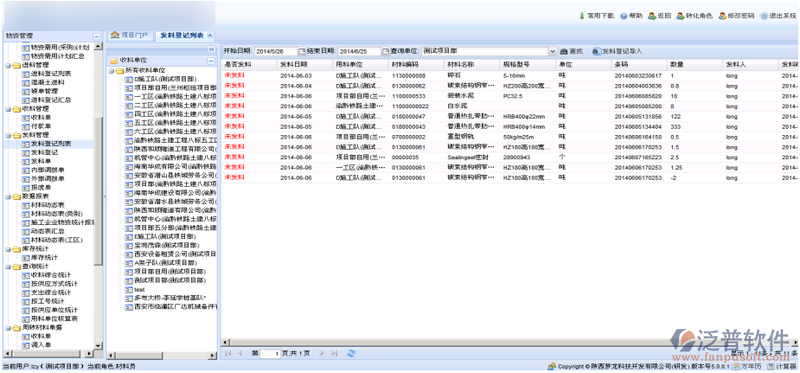800x373 pixels.
Task: Collapse the 物资管理 panel
Action: click(x=96, y=36)
